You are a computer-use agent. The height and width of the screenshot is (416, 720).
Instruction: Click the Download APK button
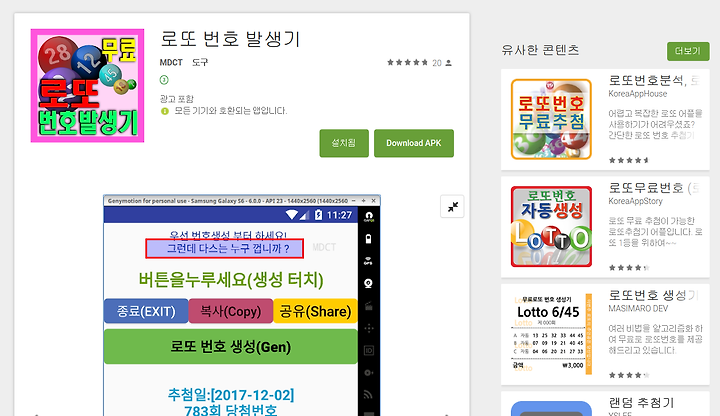point(414,143)
